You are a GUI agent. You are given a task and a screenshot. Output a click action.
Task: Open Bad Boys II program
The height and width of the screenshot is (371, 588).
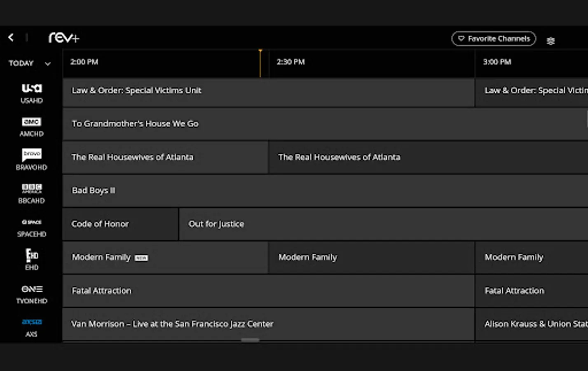tap(325, 191)
